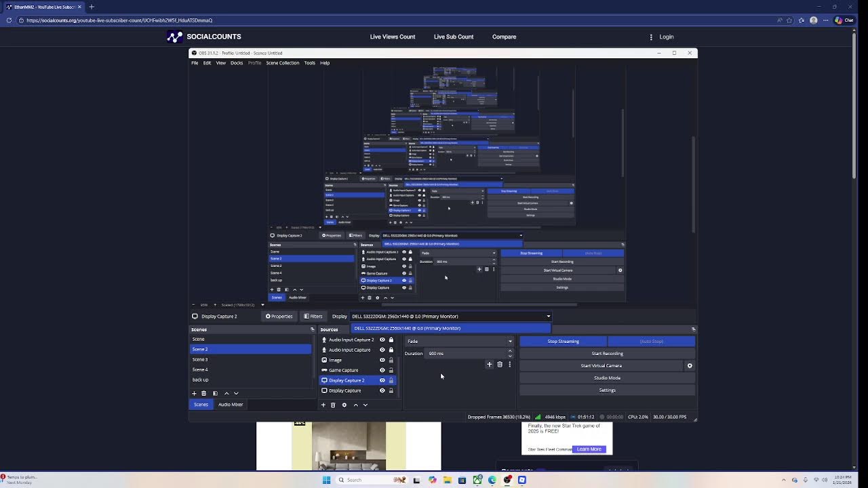Open Live Views Count page
The height and width of the screenshot is (488, 868).
pos(393,37)
